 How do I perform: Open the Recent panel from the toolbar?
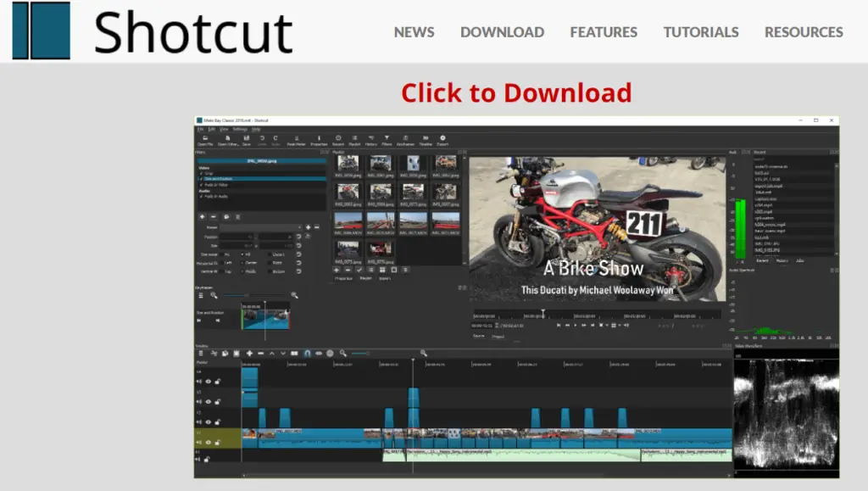click(338, 141)
